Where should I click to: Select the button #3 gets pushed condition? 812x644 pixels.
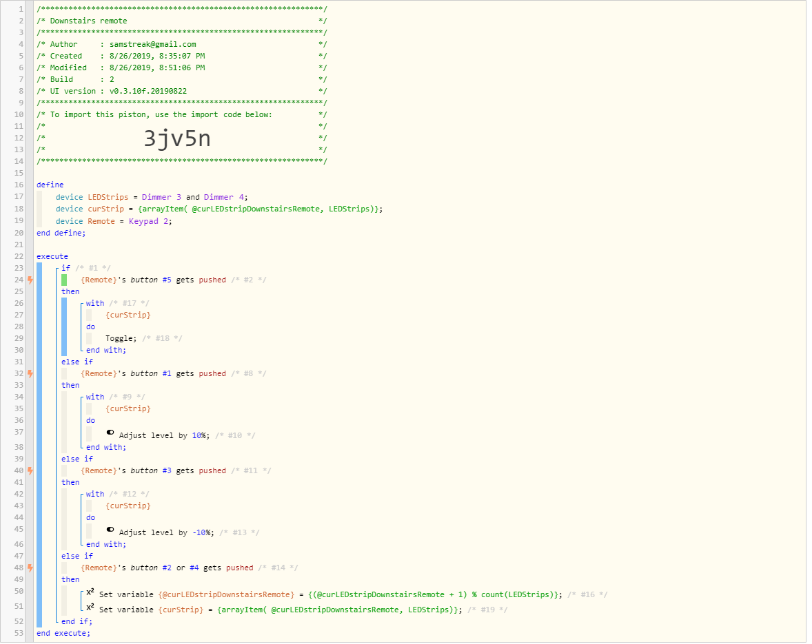[153, 470]
